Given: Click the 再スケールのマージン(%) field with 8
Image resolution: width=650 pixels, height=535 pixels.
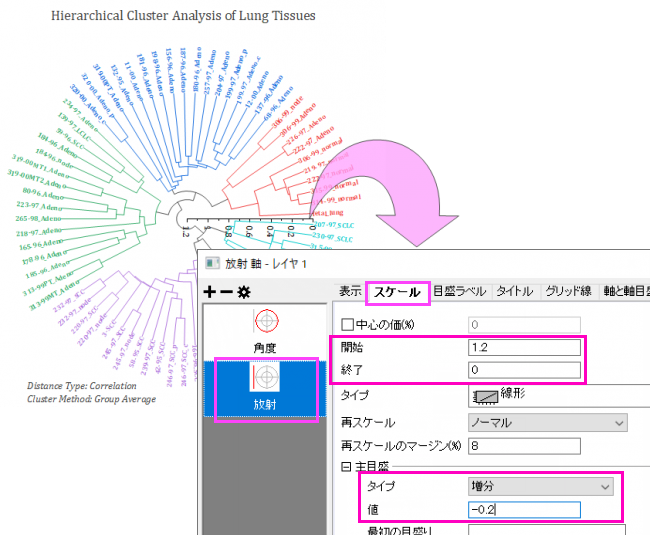Looking at the screenshot, I should [x=524, y=446].
